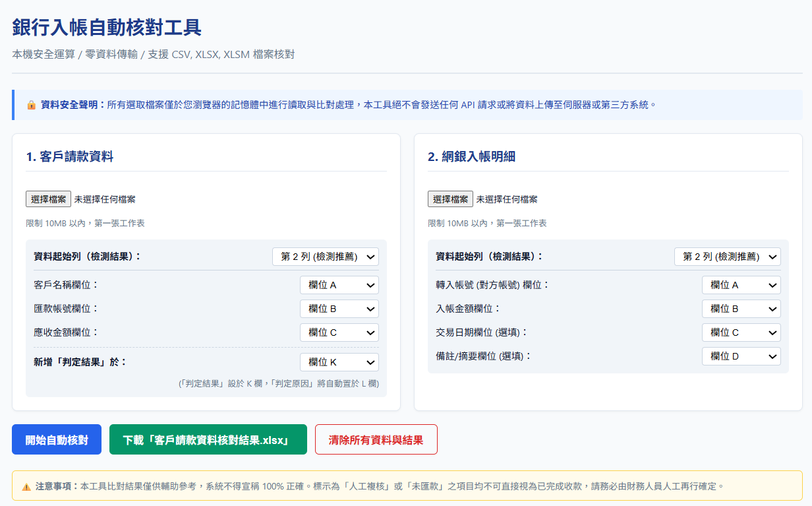This screenshot has height=506, width=812.
Task: Click the note about 判定原因 placed in L 欄
Action: (279, 383)
